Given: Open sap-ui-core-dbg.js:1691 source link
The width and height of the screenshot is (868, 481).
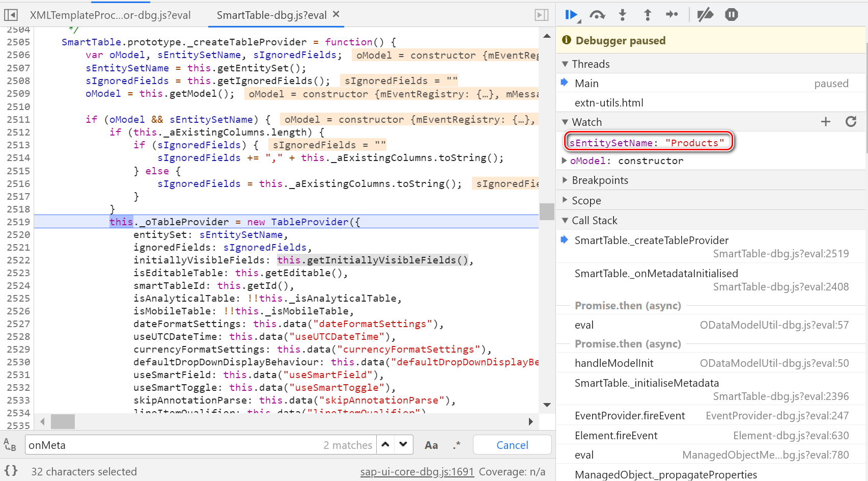Looking at the screenshot, I should click(x=417, y=472).
